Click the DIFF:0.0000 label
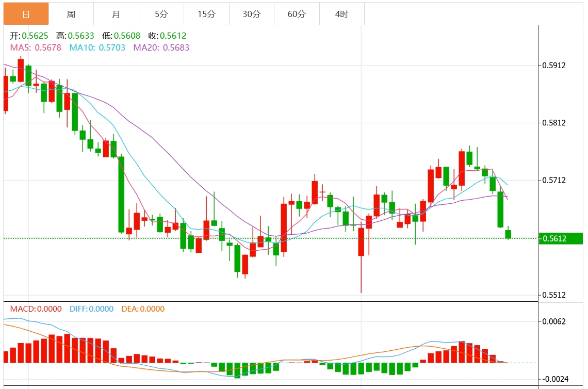Screen dimensions: 588x389 (x=91, y=309)
